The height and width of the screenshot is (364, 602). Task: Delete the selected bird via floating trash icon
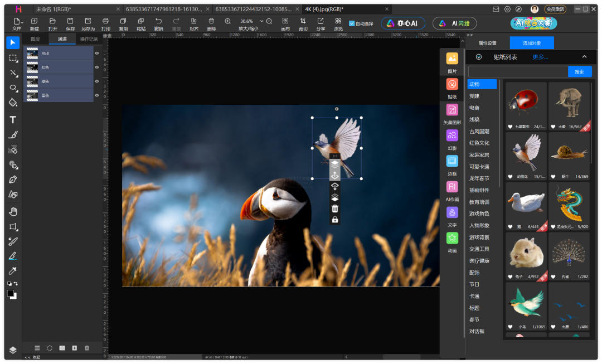tap(335, 208)
